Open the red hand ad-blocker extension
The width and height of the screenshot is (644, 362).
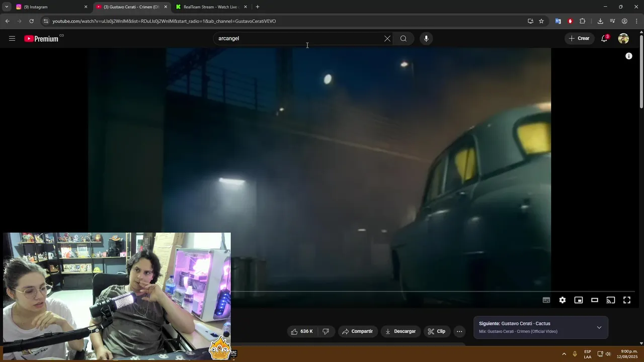tap(570, 21)
